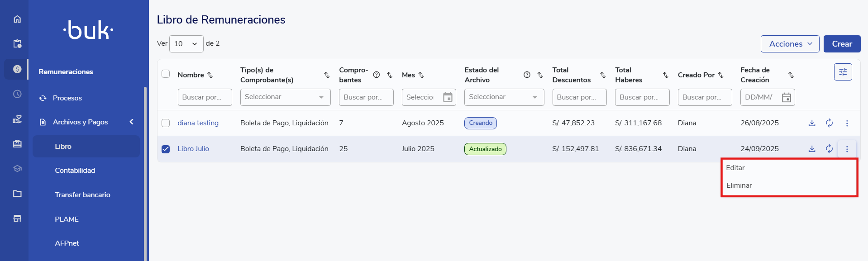The height and width of the screenshot is (261, 868).
Task: Focus the Nombre search input field
Action: click(x=205, y=97)
